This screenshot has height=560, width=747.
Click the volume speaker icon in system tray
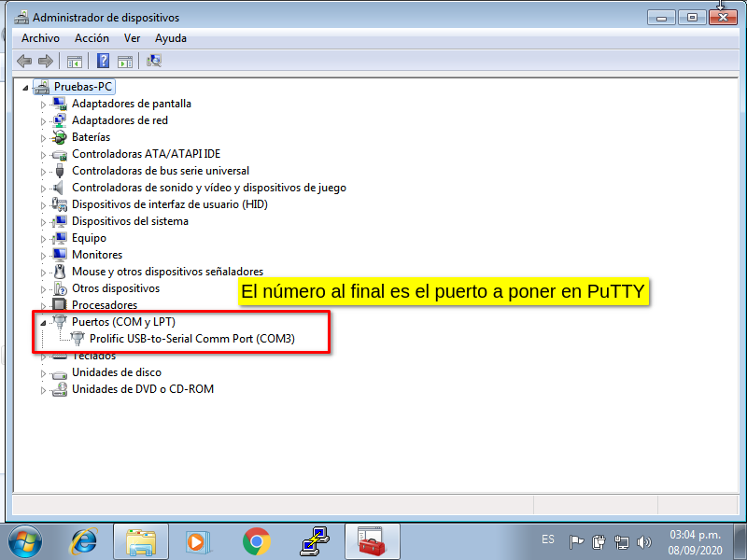(643, 541)
